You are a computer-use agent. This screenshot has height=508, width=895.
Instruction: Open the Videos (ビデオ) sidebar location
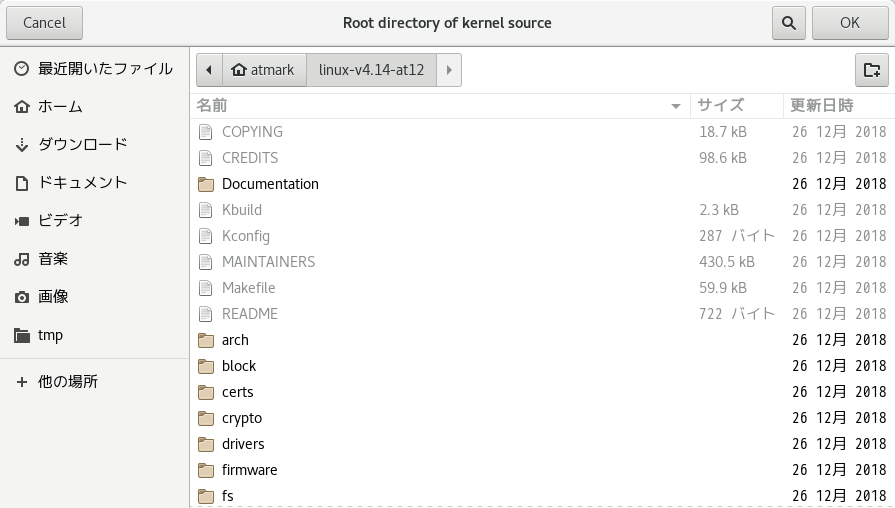click(60, 221)
